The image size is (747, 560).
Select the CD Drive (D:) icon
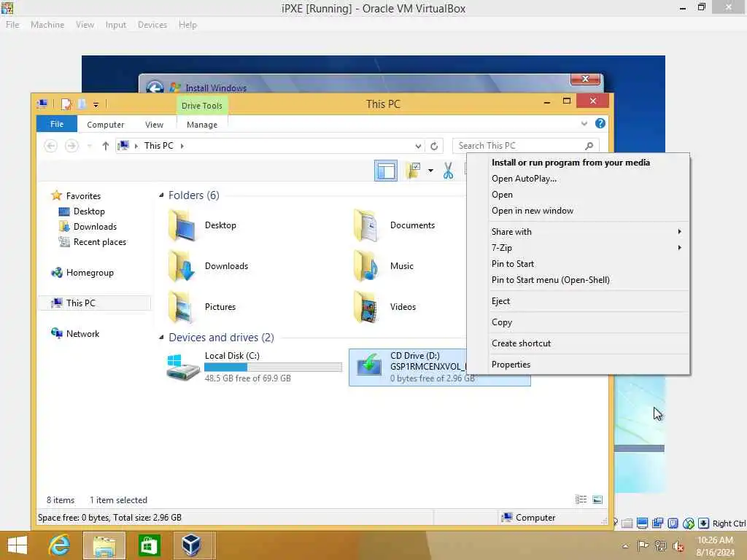point(368,366)
